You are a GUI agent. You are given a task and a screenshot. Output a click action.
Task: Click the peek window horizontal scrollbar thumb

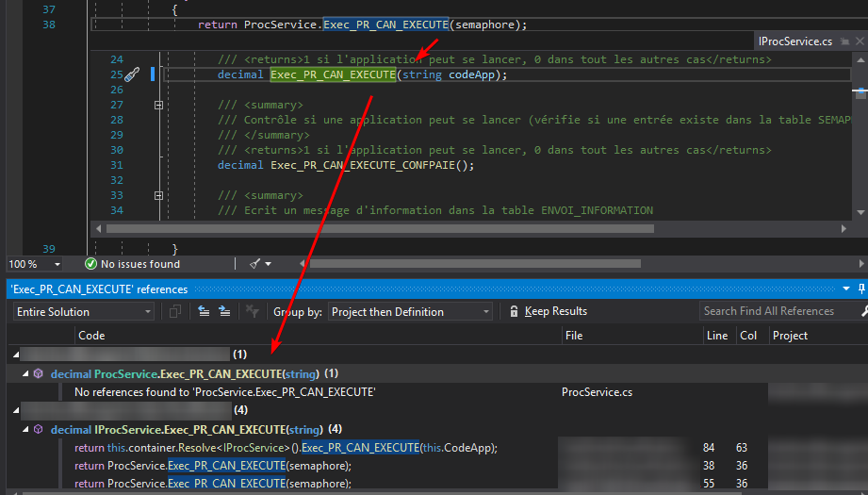(x=380, y=229)
